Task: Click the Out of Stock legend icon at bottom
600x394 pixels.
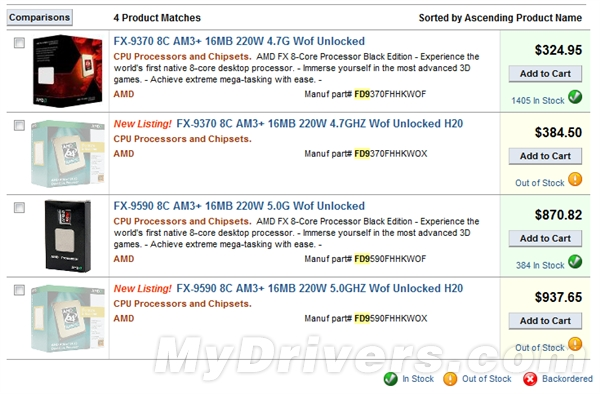Action: coord(450,379)
